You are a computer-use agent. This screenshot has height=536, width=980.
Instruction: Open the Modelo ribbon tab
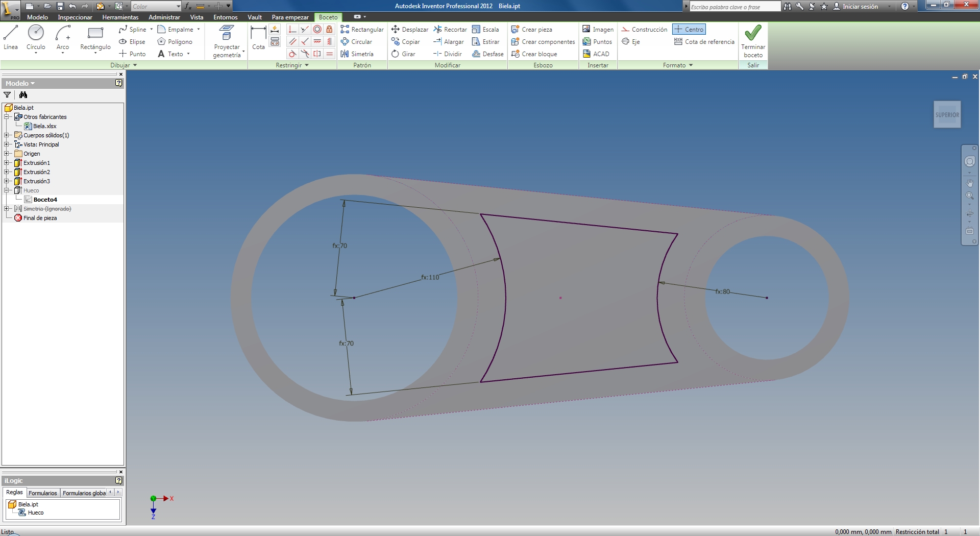37,17
